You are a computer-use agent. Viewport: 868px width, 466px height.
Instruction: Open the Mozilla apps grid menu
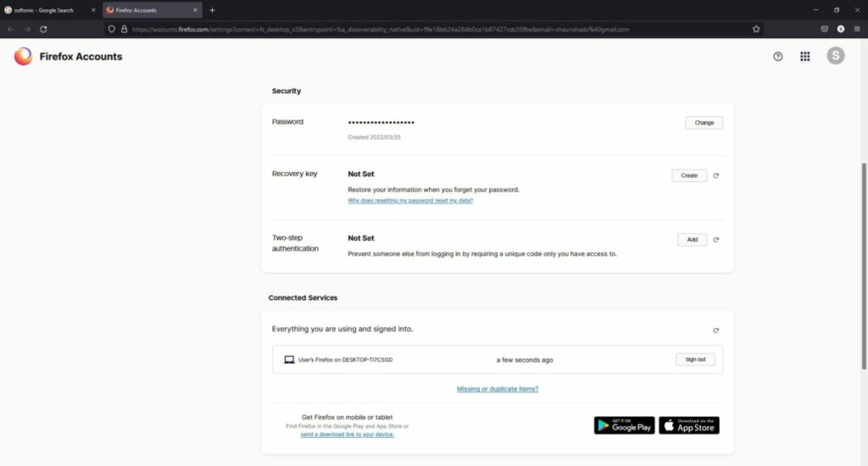pyautogui.click(x=805, y=57)
